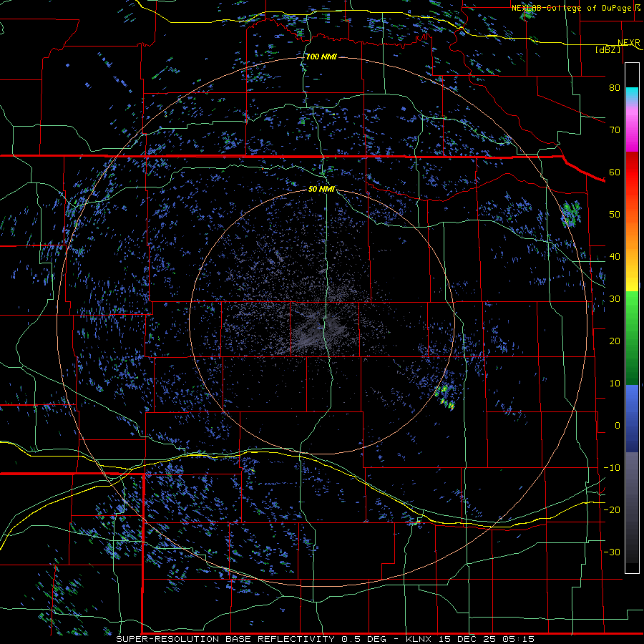Click the green echo patch at the eastern ring edge

coord(571,213)
